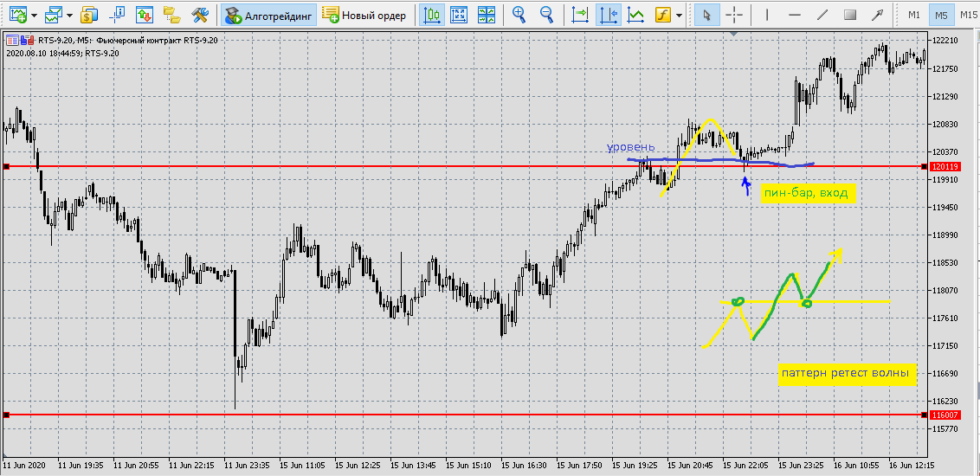Image resolution: width=980 pixels, height=476 pixels.
Task: Switch to the M15 timeframe
Action: tap(969, 15)
